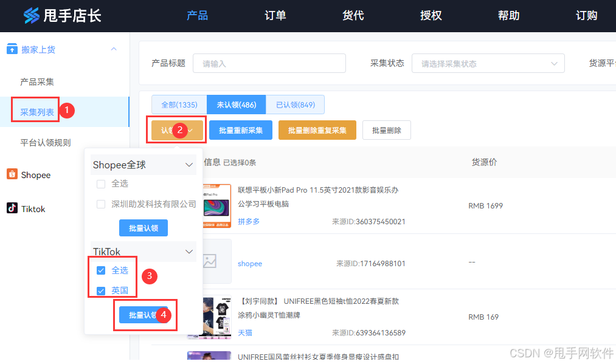This screenshot has height=364, width=616.
Task: Open the 产品 top menu
Action: 197,15
